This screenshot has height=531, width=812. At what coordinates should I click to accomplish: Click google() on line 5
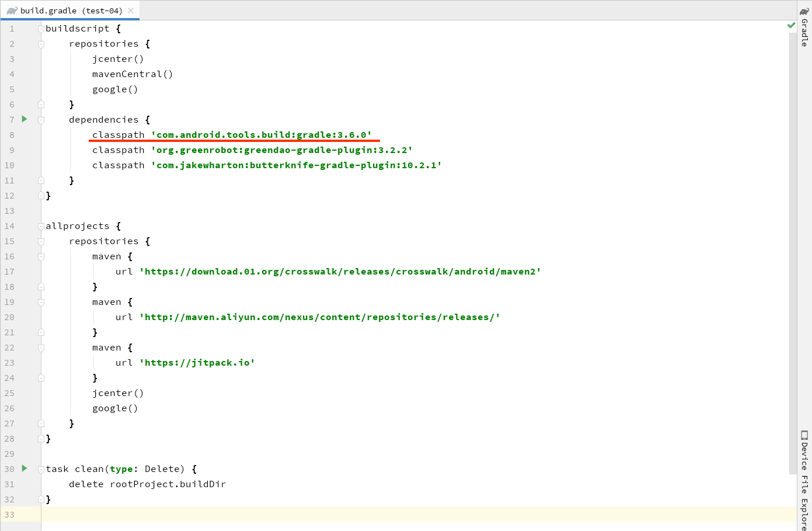tap(115, 89)
